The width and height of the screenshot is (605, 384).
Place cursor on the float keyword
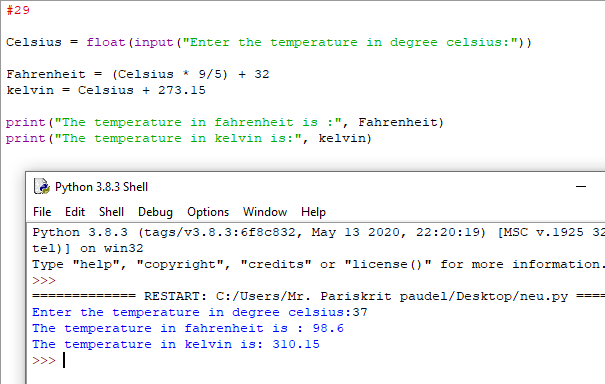[106, 42]
